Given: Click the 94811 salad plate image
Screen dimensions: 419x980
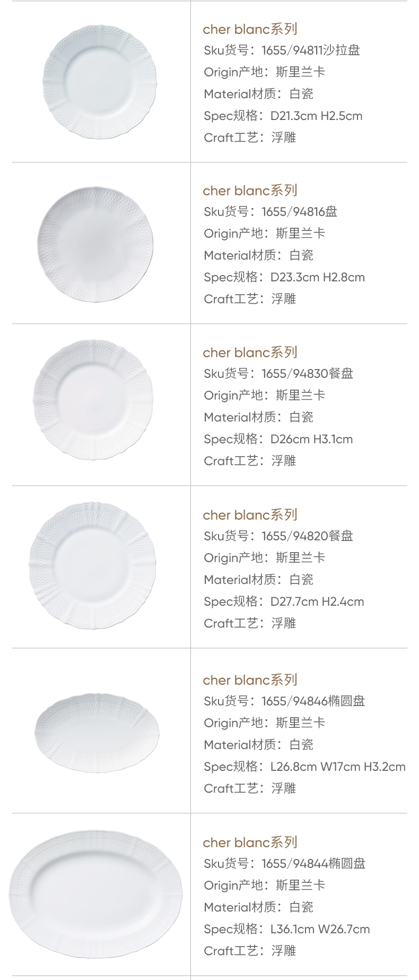Looking at the screenshot, I should [100, 81].
